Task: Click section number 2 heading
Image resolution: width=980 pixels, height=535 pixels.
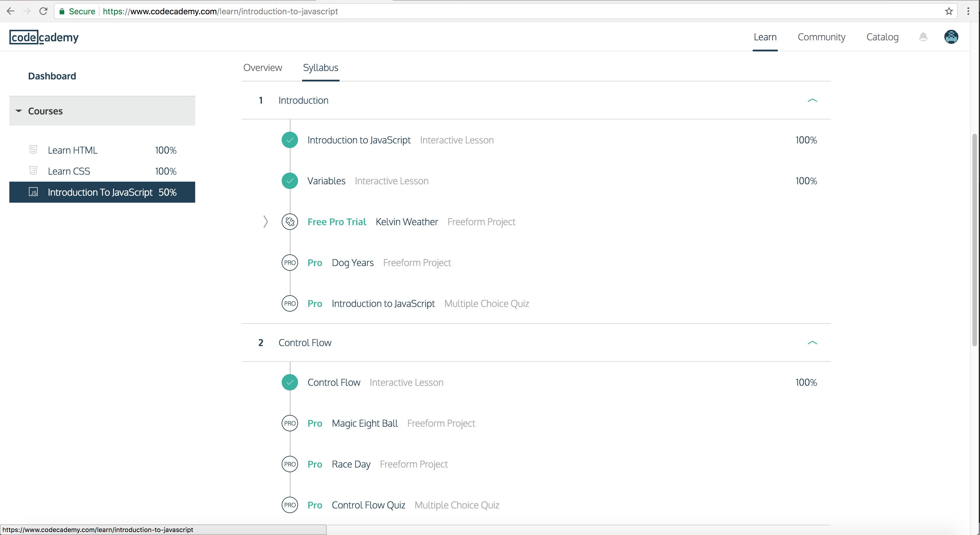Action: pos(261,343)
